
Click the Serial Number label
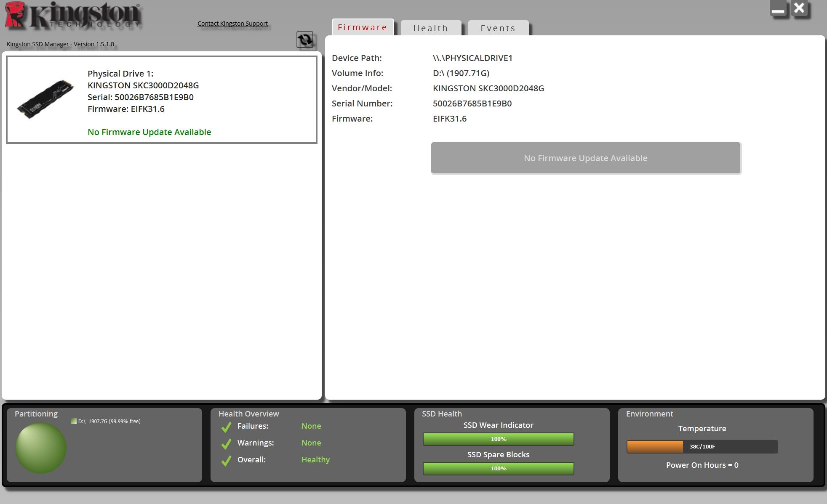pos(362,103)
